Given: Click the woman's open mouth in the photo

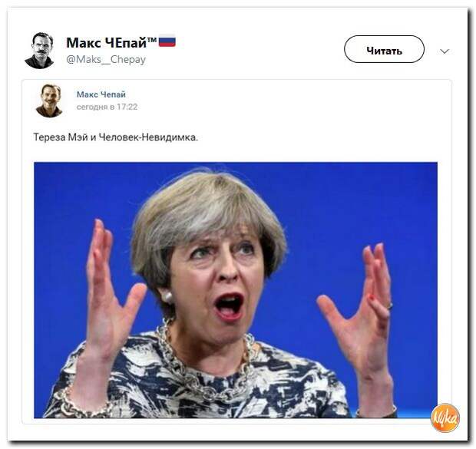Looking at the screenshot, I should pyautogui.click(x=228, y=305).
